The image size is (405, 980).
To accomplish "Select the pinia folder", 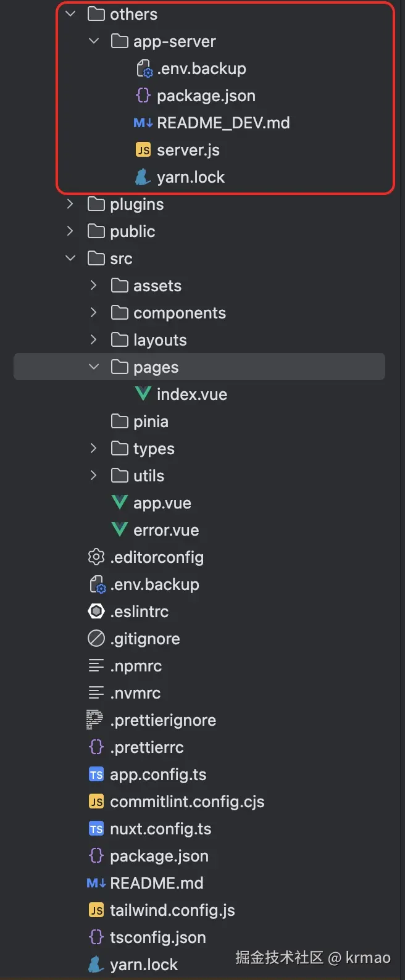I will (151, 421).
